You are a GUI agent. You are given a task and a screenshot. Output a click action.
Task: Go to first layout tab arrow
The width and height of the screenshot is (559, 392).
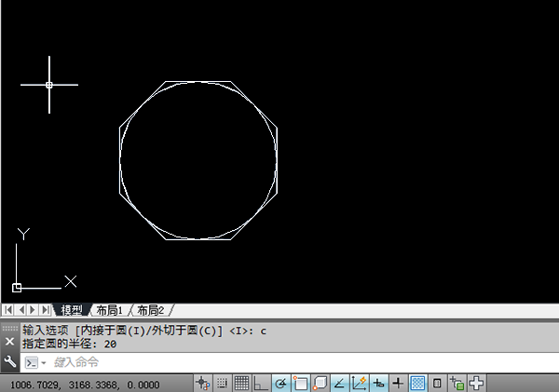tap(8, 310)
